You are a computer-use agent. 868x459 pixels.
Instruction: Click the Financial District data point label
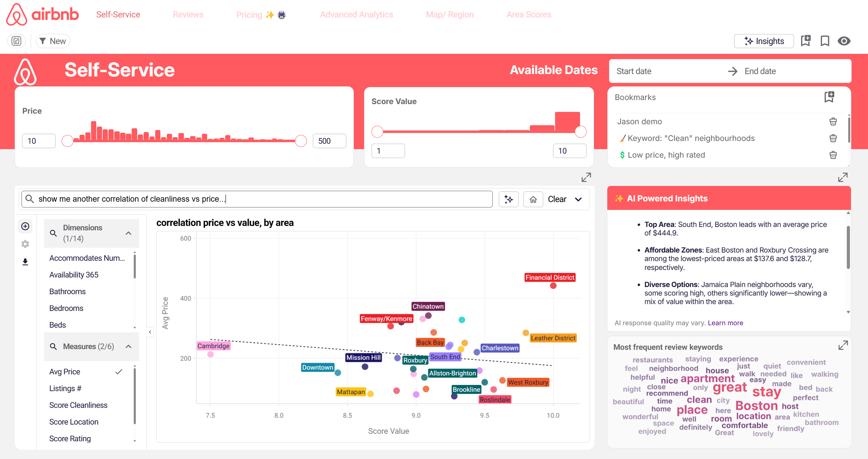[549, 277]
